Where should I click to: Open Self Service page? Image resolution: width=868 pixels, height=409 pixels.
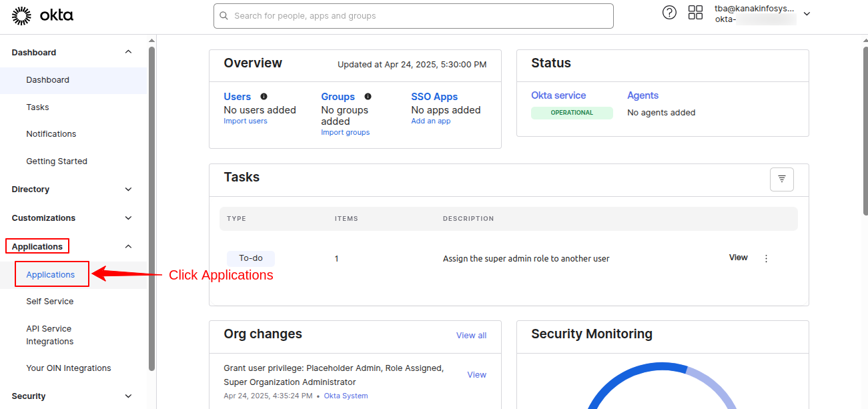click(x=50, y=302)
